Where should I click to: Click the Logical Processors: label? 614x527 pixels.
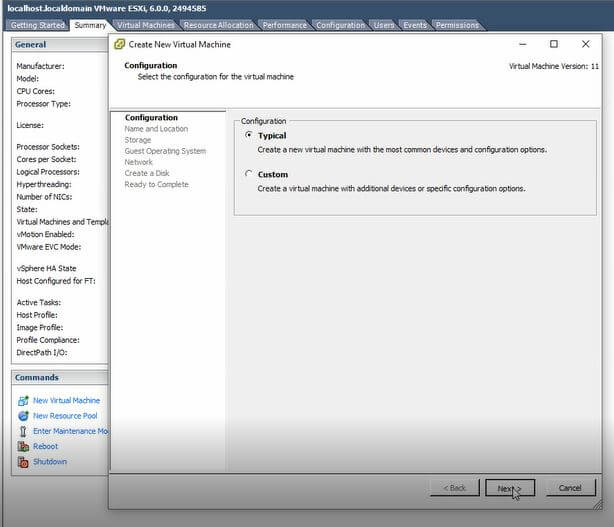click(x=48, y=172)
